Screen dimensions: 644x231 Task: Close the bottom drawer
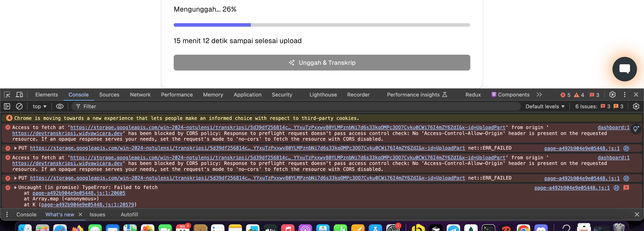tap(637, 215)
